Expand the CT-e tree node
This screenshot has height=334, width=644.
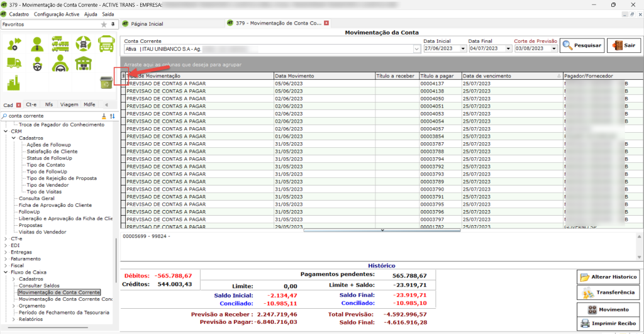click(6, 238)
